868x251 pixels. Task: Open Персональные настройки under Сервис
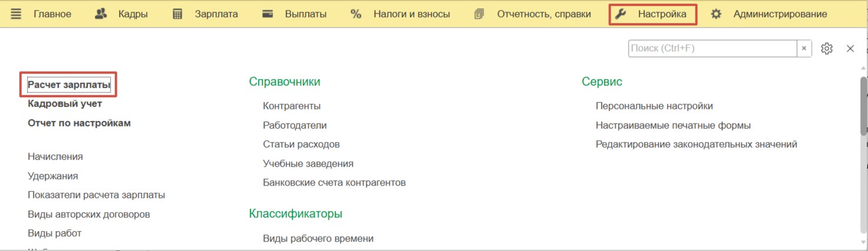pyautogui.click(x=654, y=106)
